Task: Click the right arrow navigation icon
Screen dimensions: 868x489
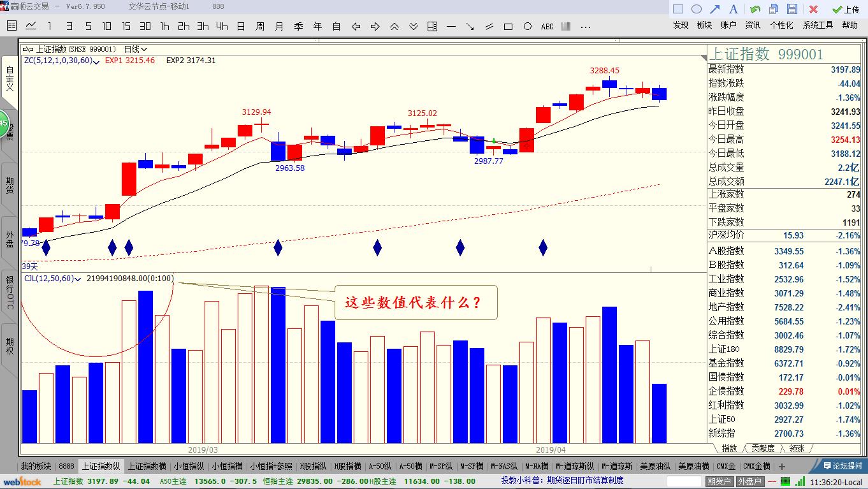Action: coord(375,26)
